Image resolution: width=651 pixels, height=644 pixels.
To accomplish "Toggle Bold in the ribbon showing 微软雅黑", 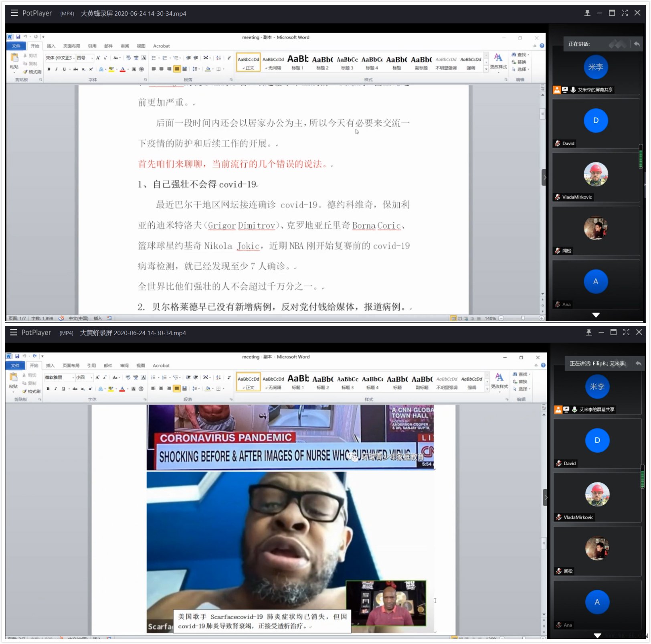I will click(48, 389).
